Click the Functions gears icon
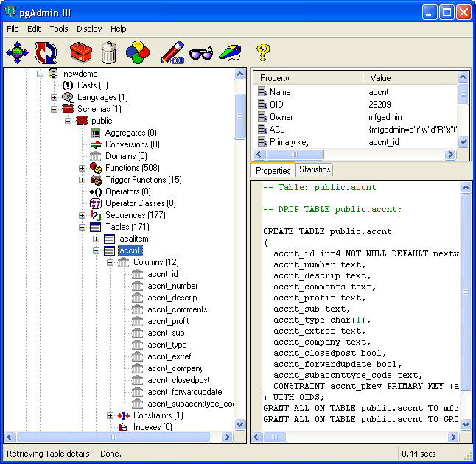 96,168
